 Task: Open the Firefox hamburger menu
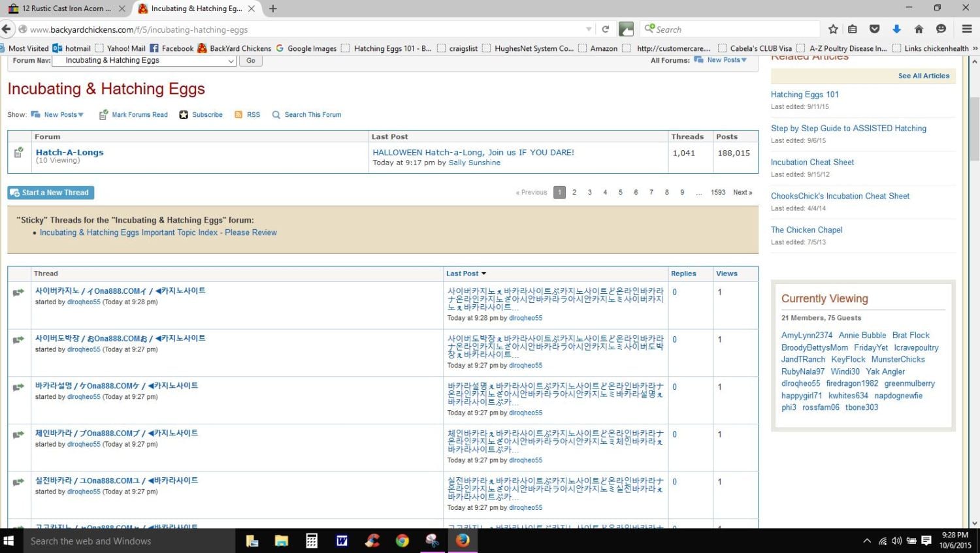click(967, 29)
